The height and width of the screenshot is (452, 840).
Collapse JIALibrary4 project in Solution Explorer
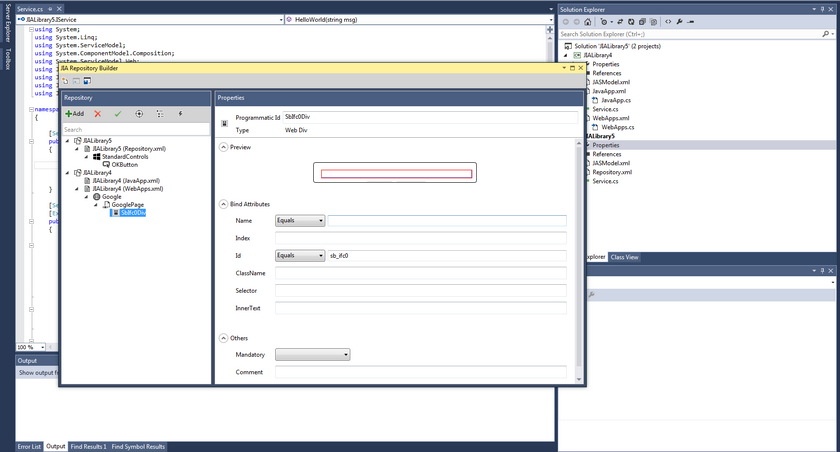[x=565, y=55]
